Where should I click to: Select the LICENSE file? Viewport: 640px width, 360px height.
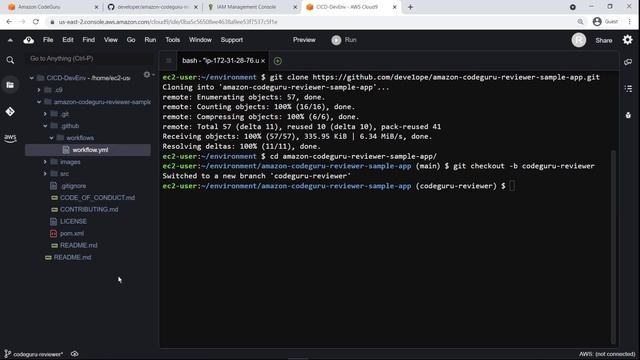(73, 221)
